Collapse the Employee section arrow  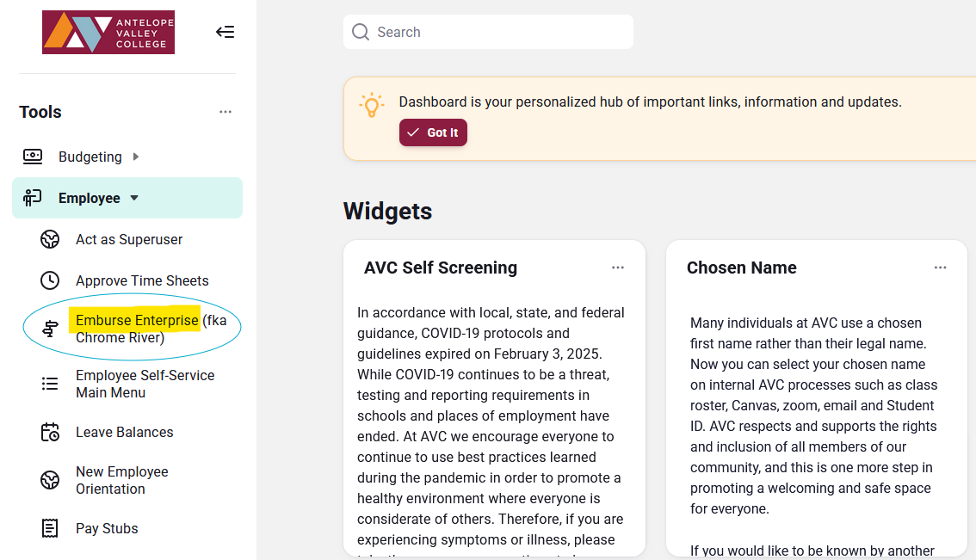[134, 198]
